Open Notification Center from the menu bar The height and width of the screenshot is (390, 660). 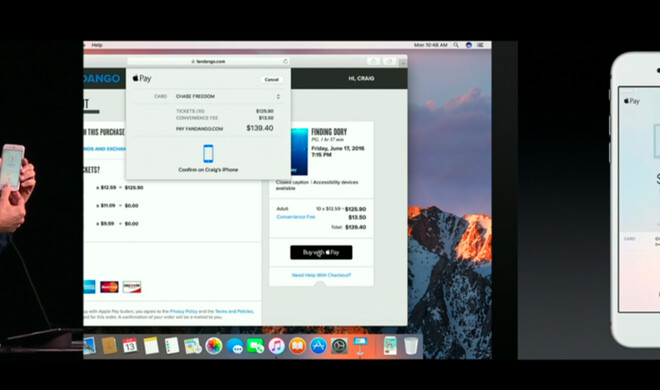click(480, 45)
